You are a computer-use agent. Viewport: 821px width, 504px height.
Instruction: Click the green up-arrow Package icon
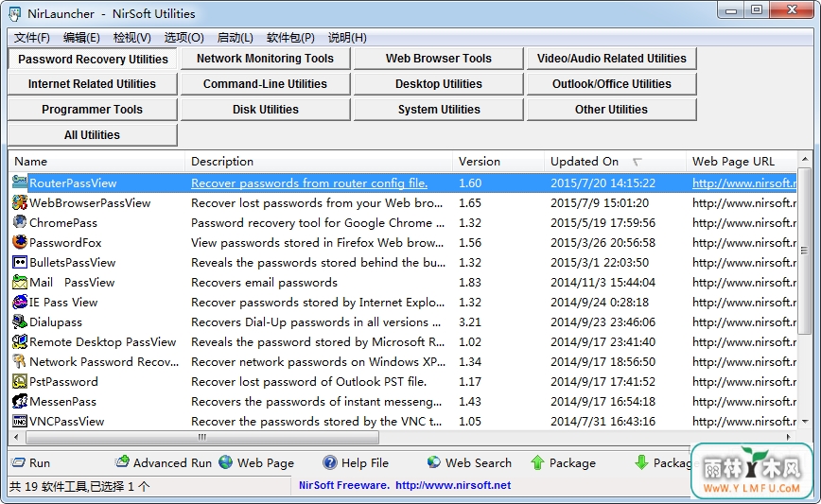pyautogui.click(x=538, y=462)
